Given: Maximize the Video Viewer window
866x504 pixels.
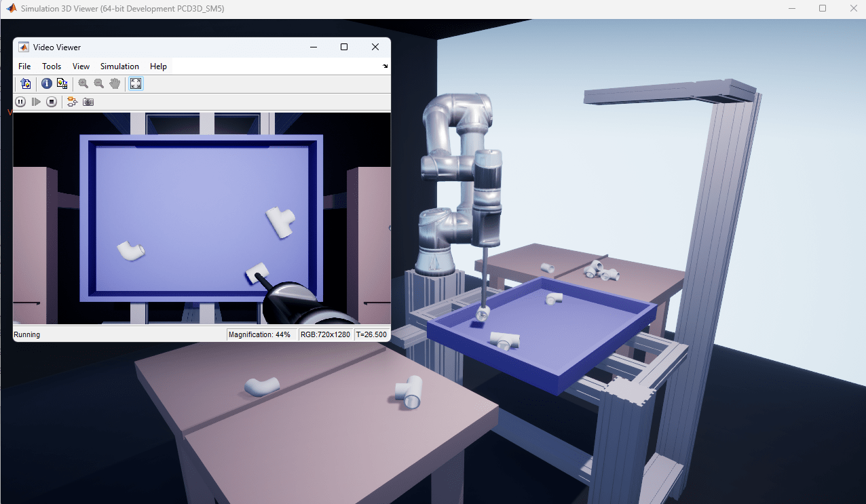Looking at the screenshot, I should point(344,47).
